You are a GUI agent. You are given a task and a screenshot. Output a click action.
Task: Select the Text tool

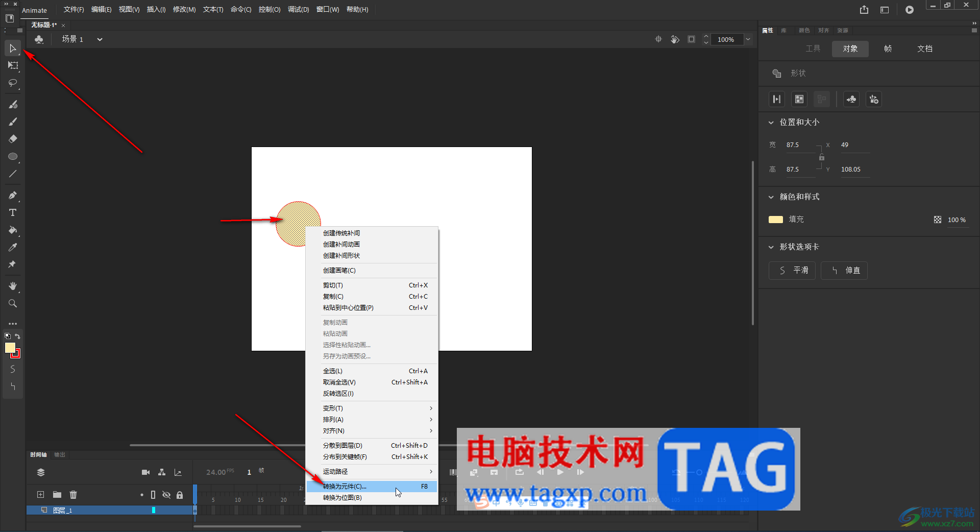(x=13, y=212)
